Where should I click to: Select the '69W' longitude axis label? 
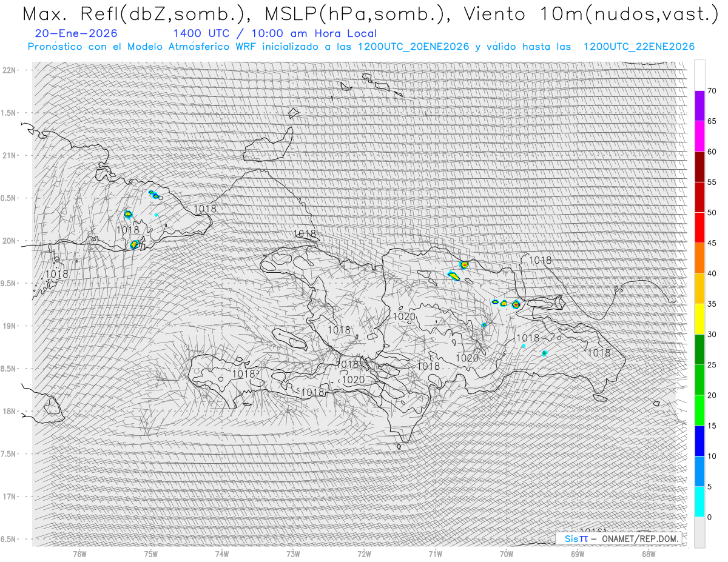tap(578, 554)
